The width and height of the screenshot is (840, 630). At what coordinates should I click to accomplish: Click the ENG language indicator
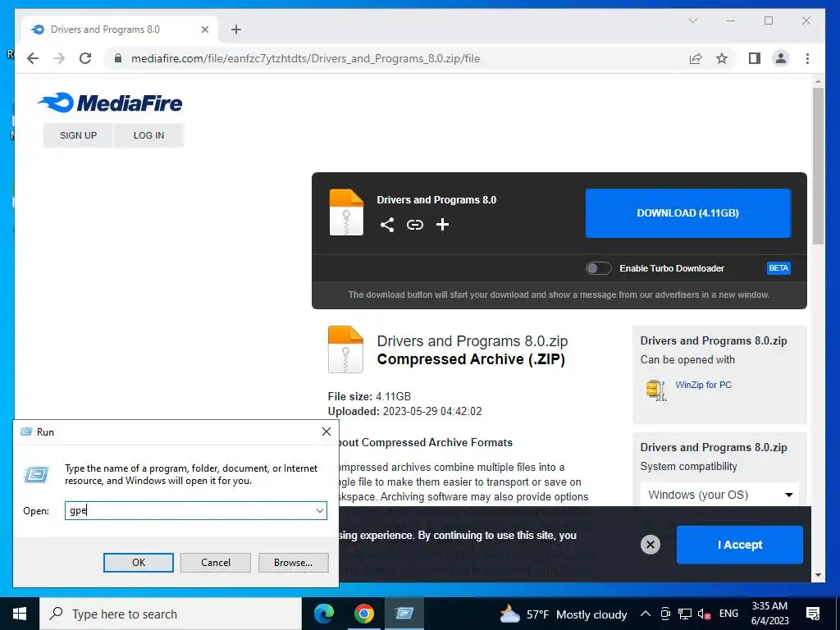(728, 614)
